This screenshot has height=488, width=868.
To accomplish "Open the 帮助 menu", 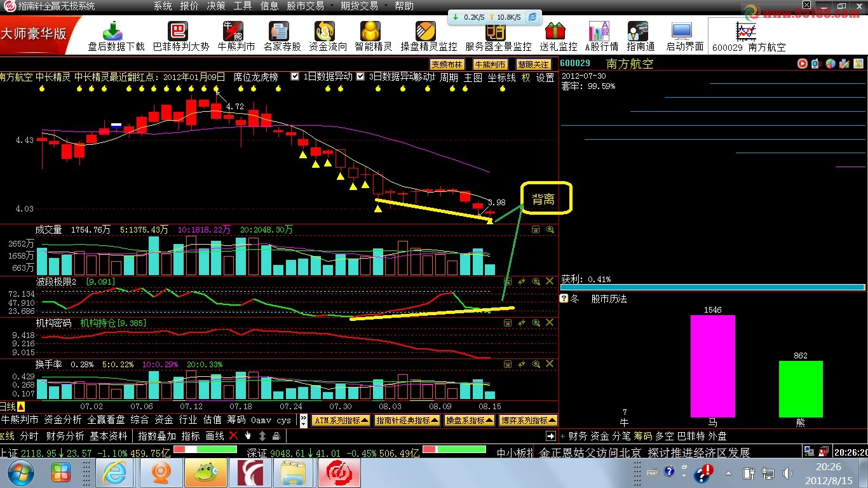I will [x=404, y=6].
